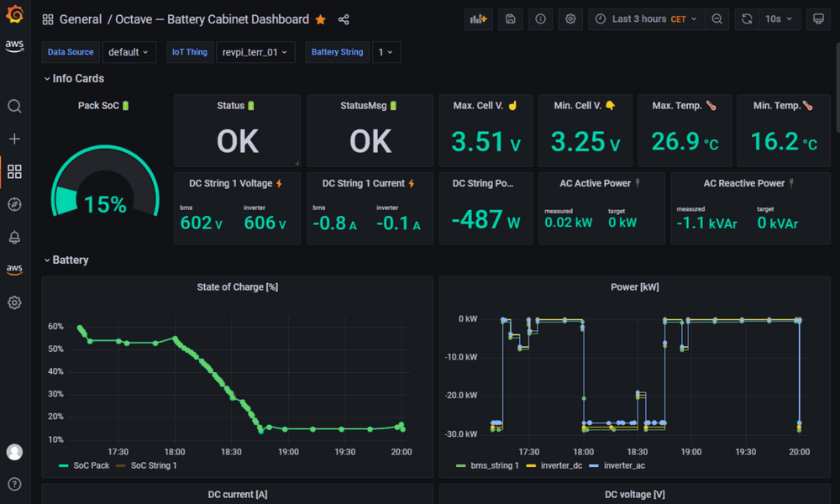This screenshot has height=504, width=840.
Task: Add a new panel with the add-panel icon
Action: [x=478, y=18]
